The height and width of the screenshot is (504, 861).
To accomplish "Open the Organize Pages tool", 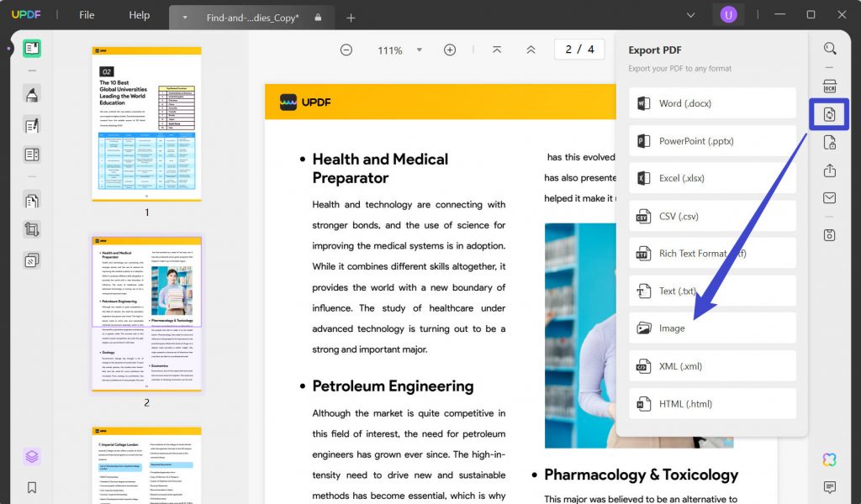I will tap(30, 154).
